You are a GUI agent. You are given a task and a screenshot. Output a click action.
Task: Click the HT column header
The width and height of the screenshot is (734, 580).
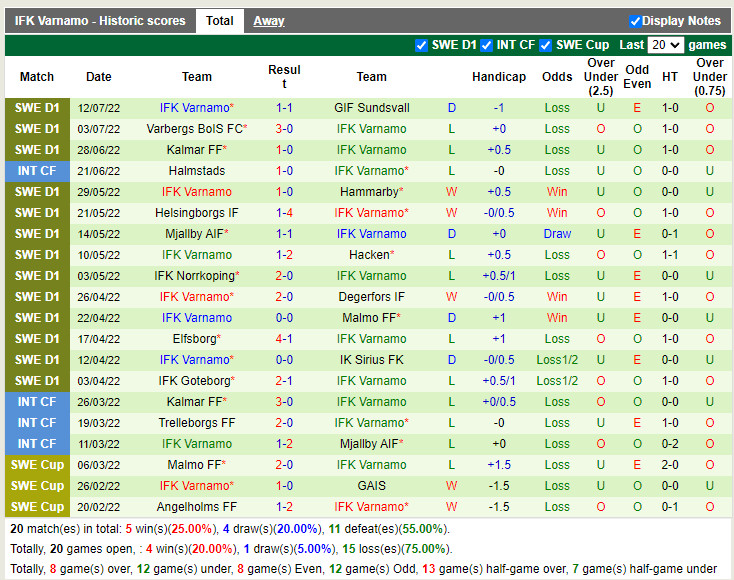(670, 77)
